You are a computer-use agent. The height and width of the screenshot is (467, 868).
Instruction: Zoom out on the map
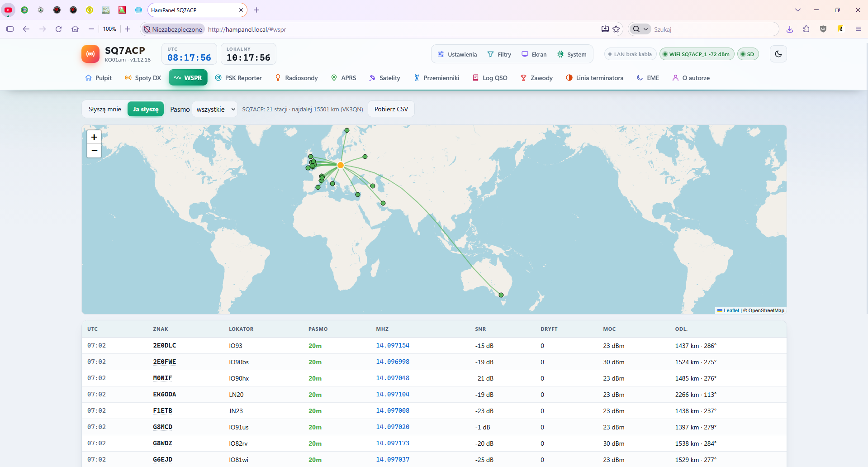coord(94,151)
